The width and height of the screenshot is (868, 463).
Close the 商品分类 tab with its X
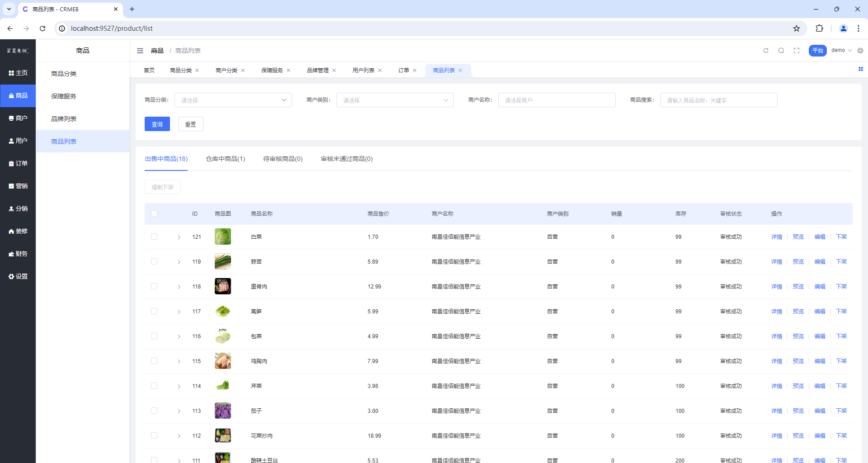tap(197, 71)
